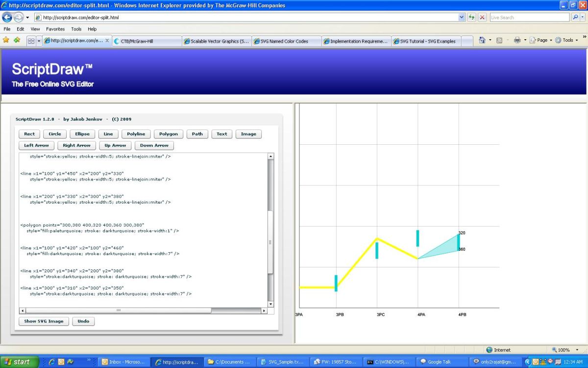Screen dimensions: 588x368
Task: Open the View menu
Action: [x=35, y=29]
